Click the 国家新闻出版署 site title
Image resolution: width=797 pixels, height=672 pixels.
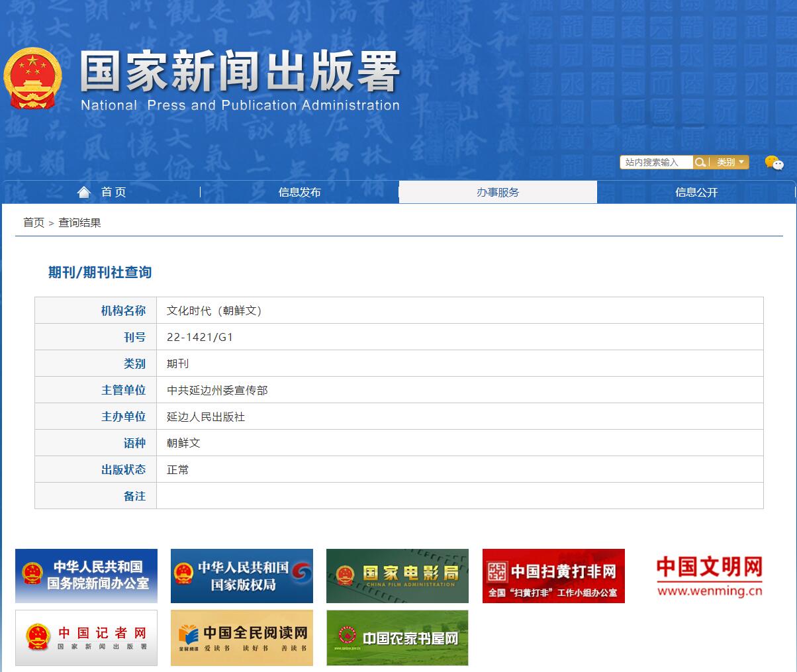[x=240, y=72]
